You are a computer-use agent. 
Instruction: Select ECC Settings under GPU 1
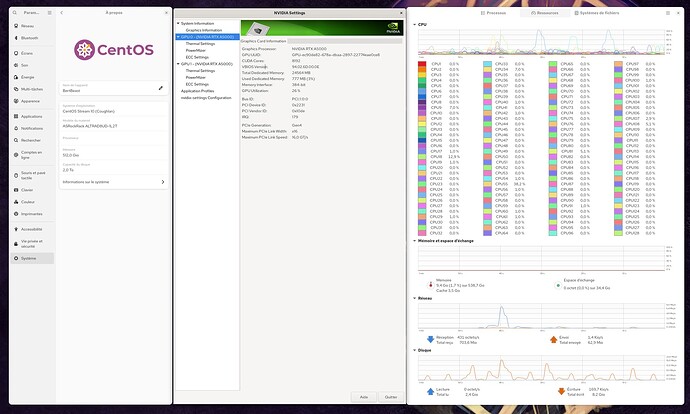[197, 84]
